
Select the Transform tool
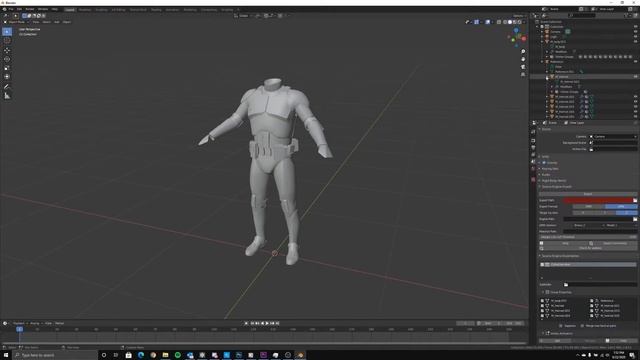[7, 77]
